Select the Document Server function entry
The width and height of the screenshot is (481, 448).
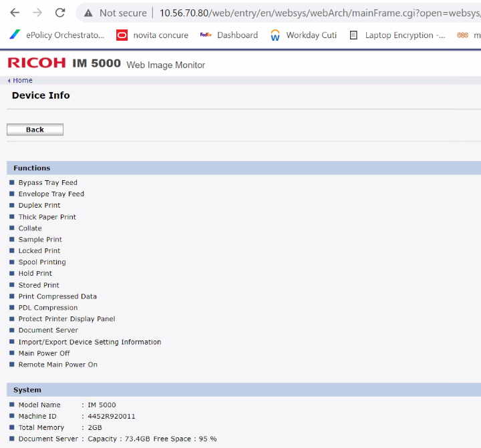[48, 330]
